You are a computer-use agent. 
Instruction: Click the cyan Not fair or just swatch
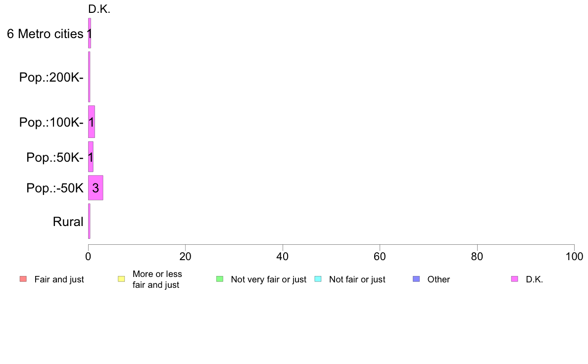coord(318,279)
